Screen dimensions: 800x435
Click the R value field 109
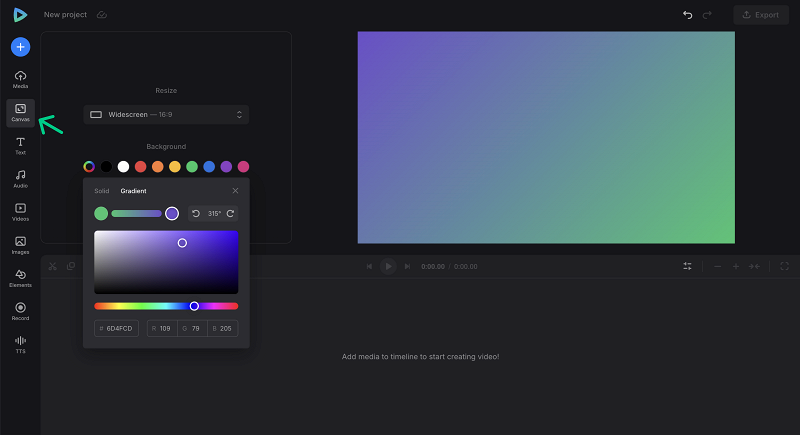tap(162, 328)
